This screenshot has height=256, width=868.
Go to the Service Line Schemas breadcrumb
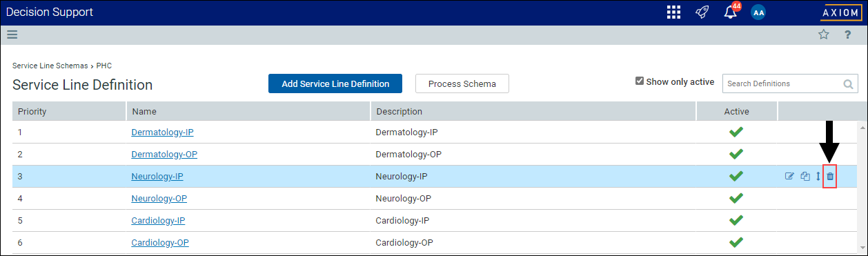coord(50,66)
